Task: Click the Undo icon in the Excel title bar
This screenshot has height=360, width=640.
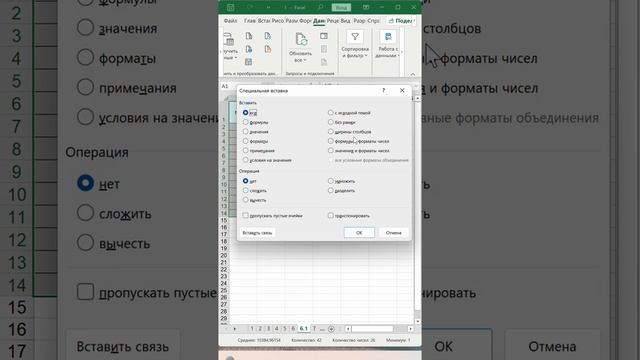Action: [x=249, y=7]
